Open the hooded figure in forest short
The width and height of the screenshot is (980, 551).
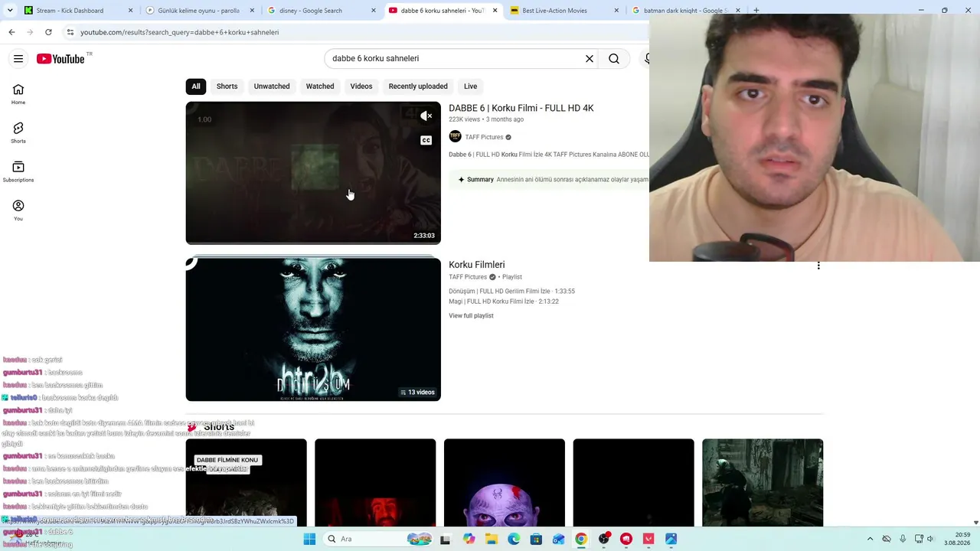pyautogui.click(x=763, y=482)
